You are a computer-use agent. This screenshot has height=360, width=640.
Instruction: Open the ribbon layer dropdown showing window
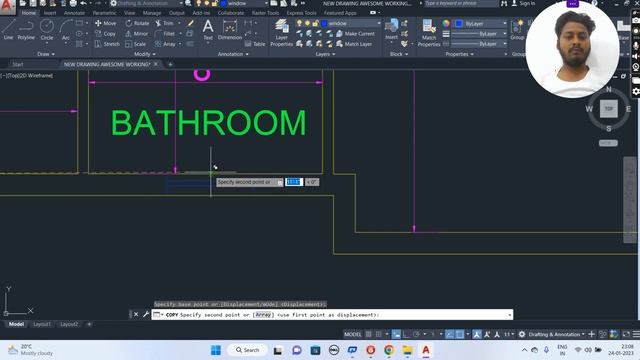point(338,23)
